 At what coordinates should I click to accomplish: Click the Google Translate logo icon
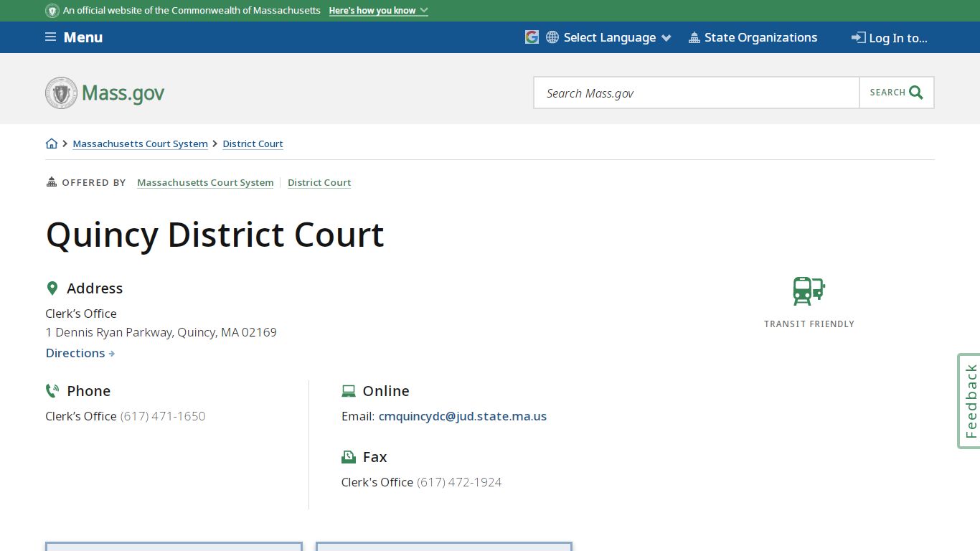point(532,37)
